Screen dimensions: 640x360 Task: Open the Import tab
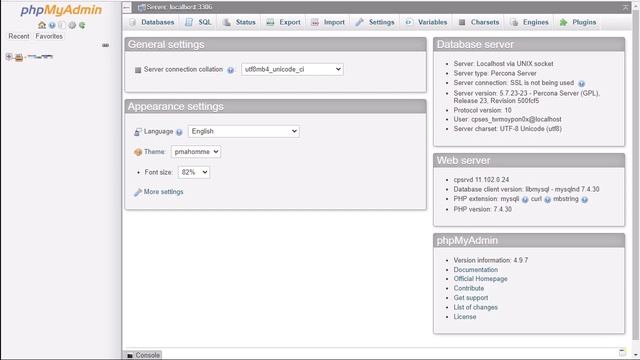click(328, 22)
